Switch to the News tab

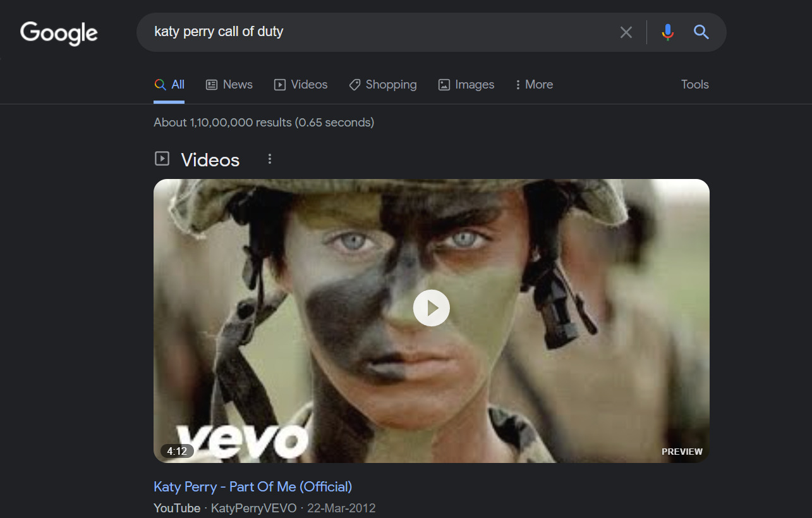click(x=229, y=85)
